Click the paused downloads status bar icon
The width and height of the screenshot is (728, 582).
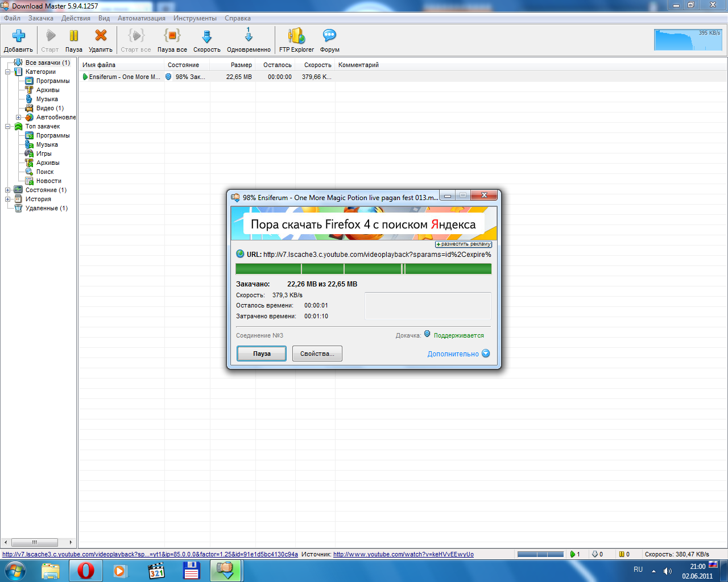622,554
